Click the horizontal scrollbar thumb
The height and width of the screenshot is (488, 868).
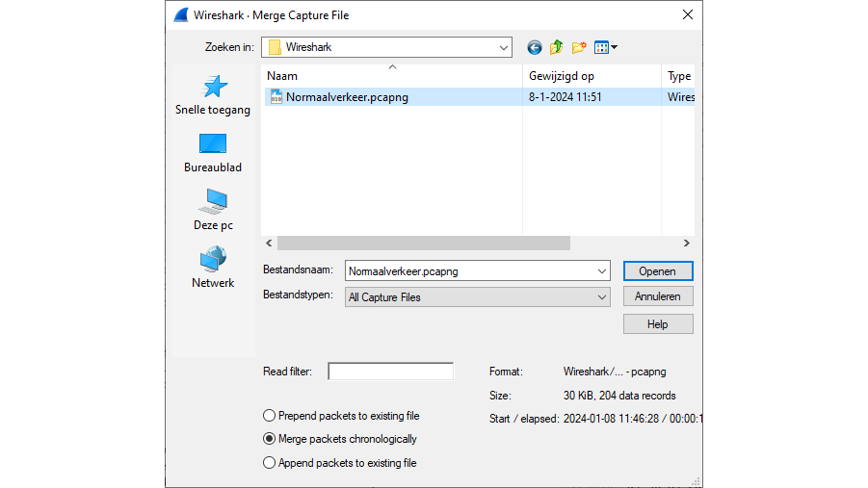[424, 243]
